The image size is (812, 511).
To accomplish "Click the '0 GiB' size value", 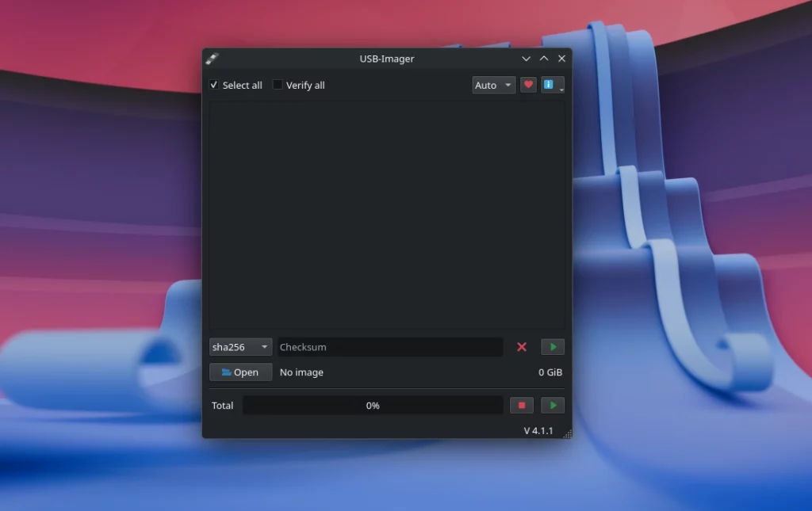I will point(550,372).
